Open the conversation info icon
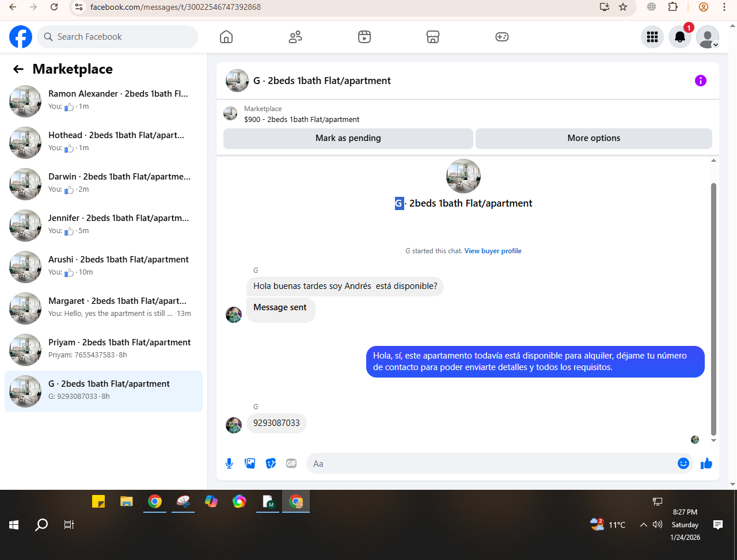Screen dimensions: 737x560 click(x=701, y=81)
